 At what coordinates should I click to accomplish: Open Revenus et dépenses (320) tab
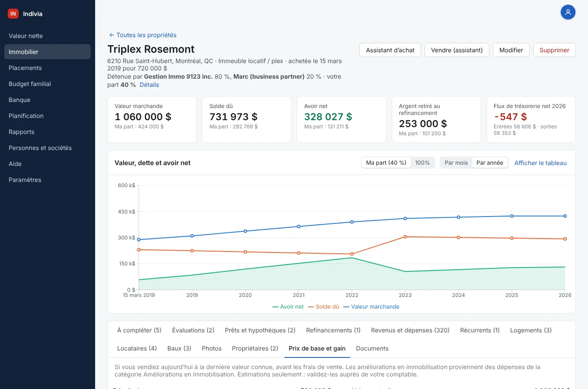coord(410,330)
